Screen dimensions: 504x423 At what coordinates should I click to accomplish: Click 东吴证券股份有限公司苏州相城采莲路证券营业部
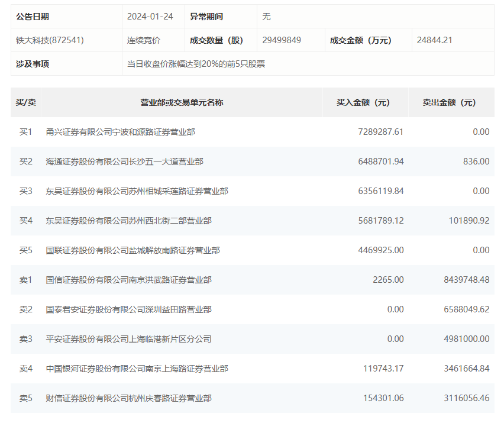[137, 191]
